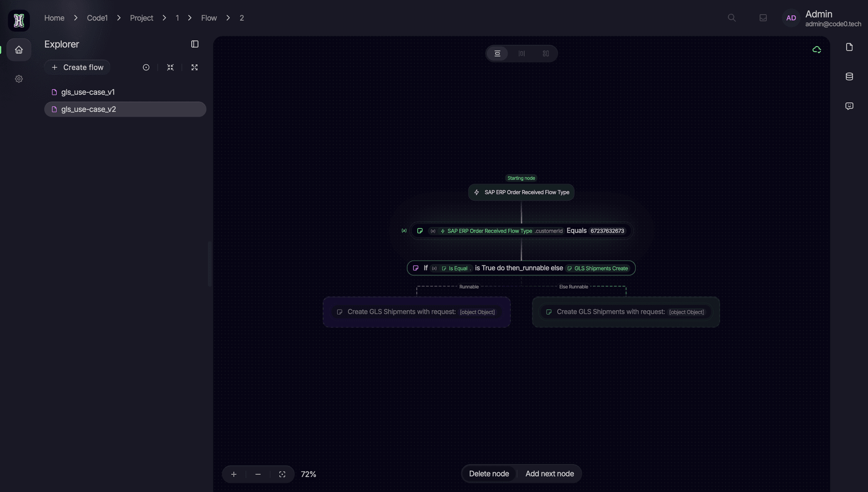
Task: Switch to horizontal layout view
Action: 522,53
